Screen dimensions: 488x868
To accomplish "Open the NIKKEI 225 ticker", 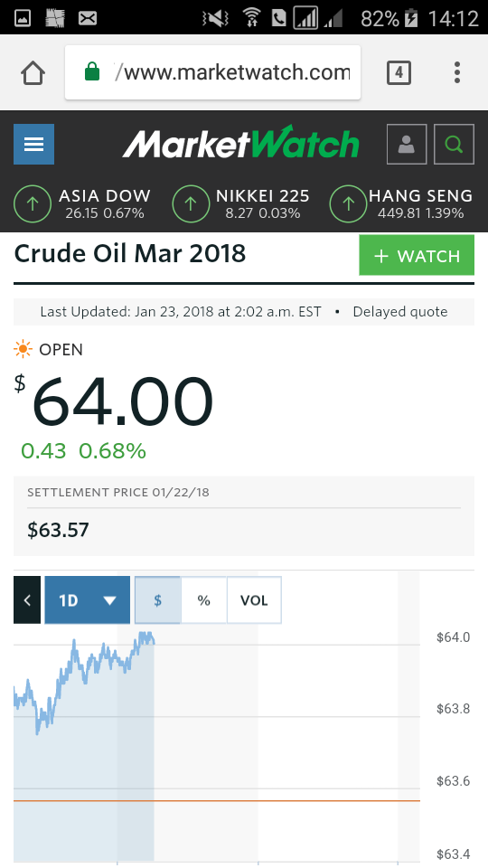I will [263, 203].
